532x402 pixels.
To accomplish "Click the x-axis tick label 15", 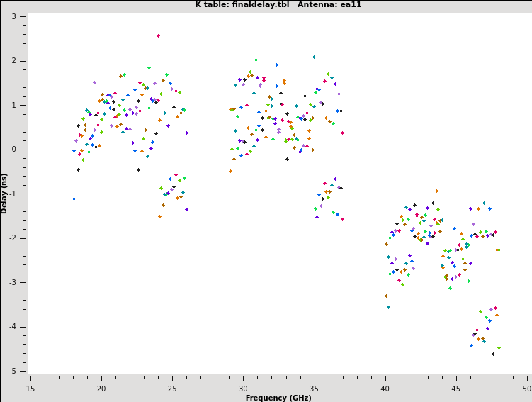I will [x=30, y=389].
